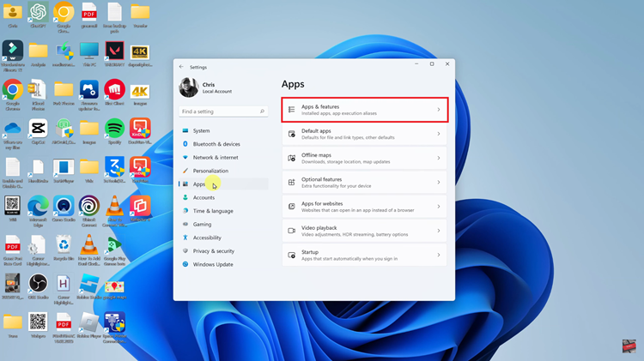Open the Optional features chevron

(x=438, y=182)
